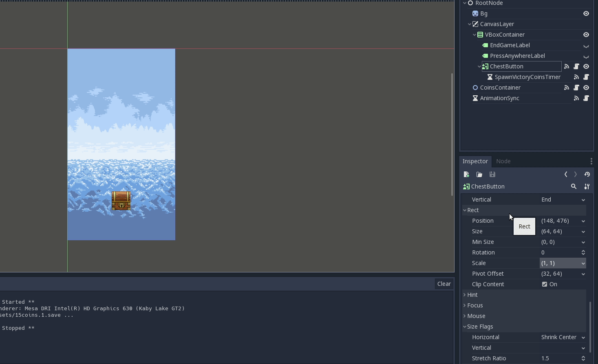Click the new resource icon in Inspector
Image resolution: width=598 pixels, height=364 pixels.
click(x=466, y=174)
